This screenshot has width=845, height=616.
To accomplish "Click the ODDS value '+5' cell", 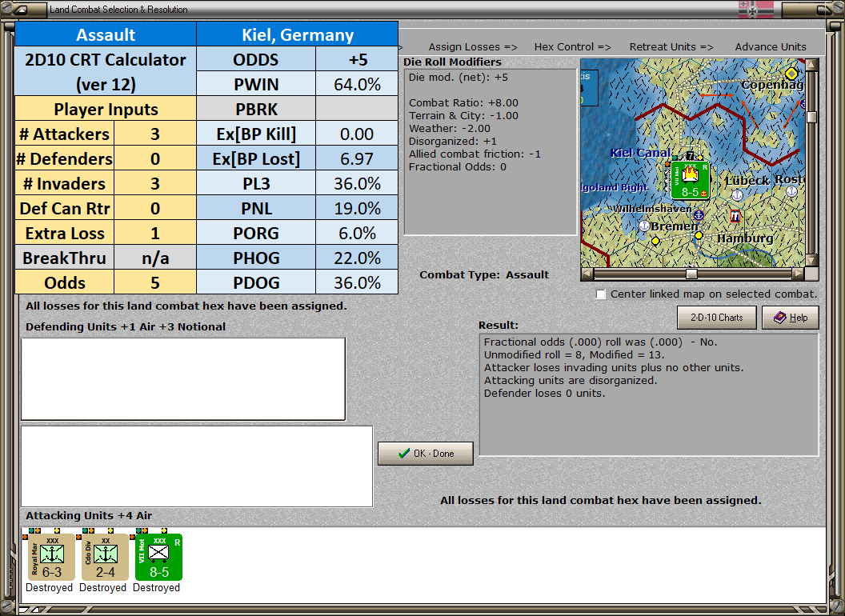I will [357, 59].
